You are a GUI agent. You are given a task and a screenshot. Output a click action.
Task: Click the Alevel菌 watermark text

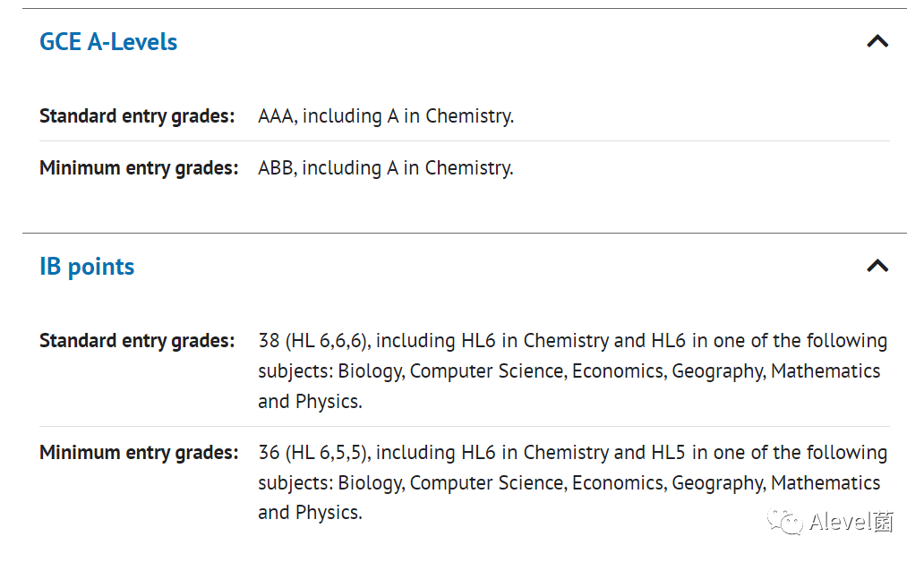point(851,522)
